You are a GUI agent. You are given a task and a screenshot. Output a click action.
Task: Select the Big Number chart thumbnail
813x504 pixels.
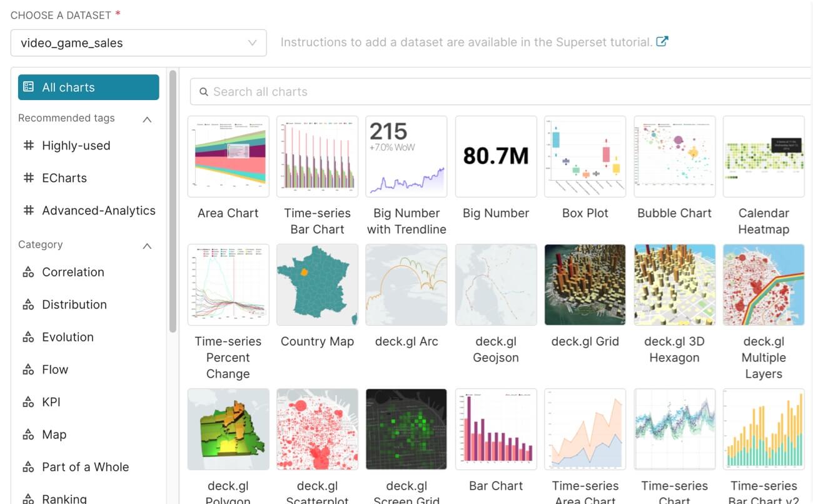495,156
